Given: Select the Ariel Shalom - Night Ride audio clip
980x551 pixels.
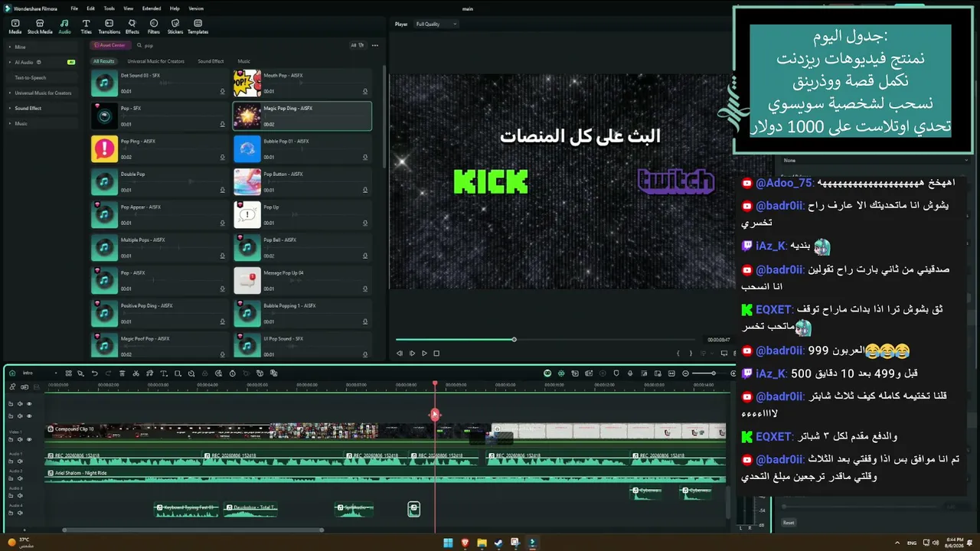Looking at the screenshot, I should pos(386,476).
